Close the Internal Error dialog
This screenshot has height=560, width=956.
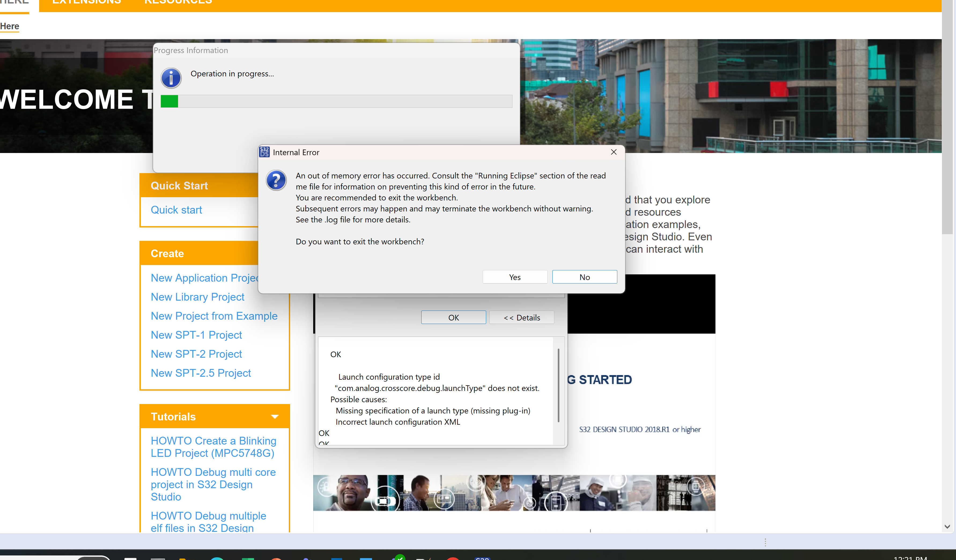pyautogui.click(x=614, y=152)
